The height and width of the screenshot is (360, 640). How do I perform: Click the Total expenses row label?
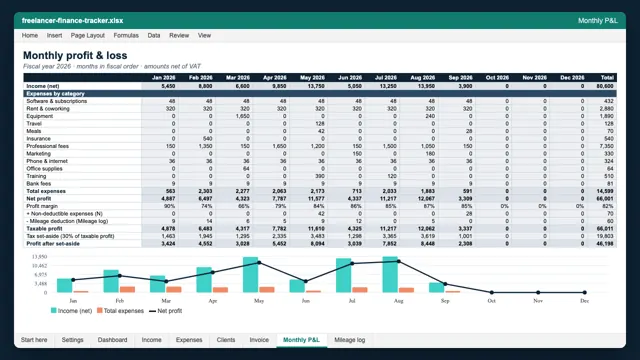pos(46,191)
